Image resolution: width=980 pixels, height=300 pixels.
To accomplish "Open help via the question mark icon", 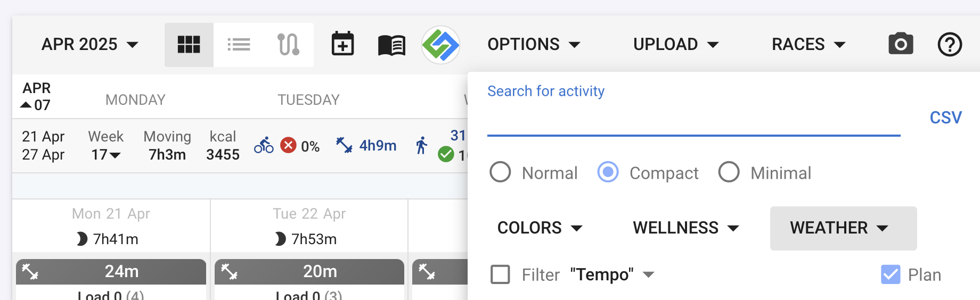I will (x=950, y=44).
